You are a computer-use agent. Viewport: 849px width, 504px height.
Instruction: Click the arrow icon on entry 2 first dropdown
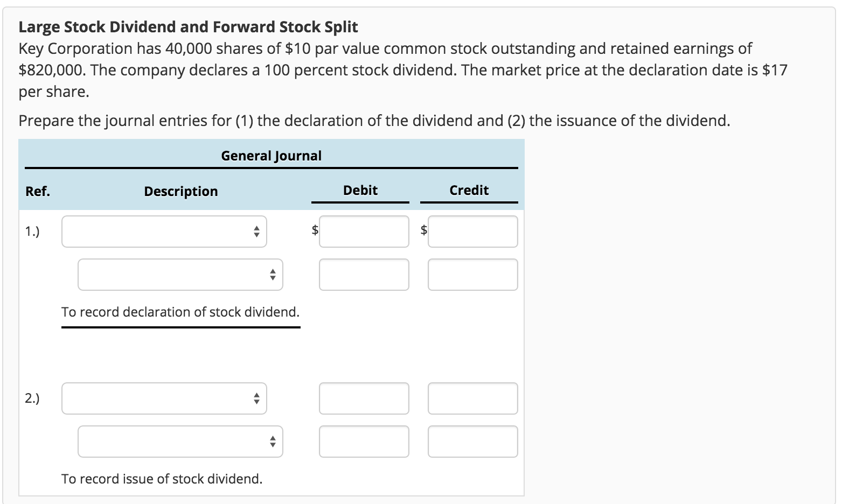(x=256, y=398)
